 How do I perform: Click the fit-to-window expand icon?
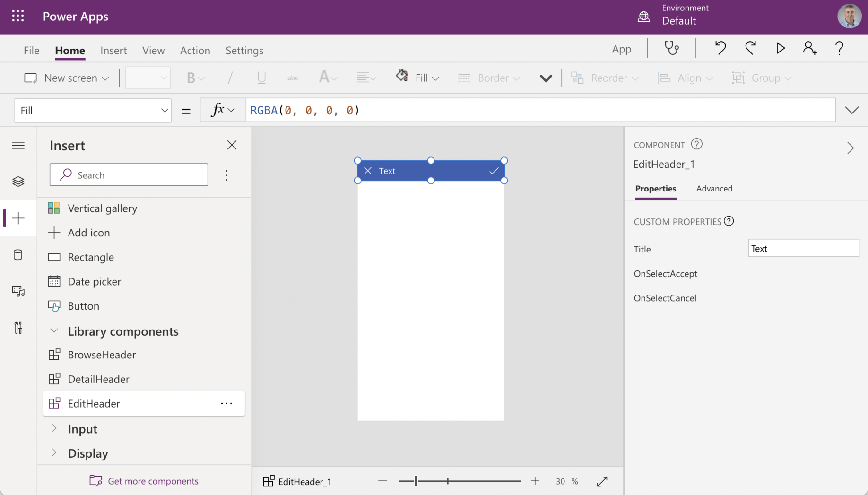click(x=602, y=481)
